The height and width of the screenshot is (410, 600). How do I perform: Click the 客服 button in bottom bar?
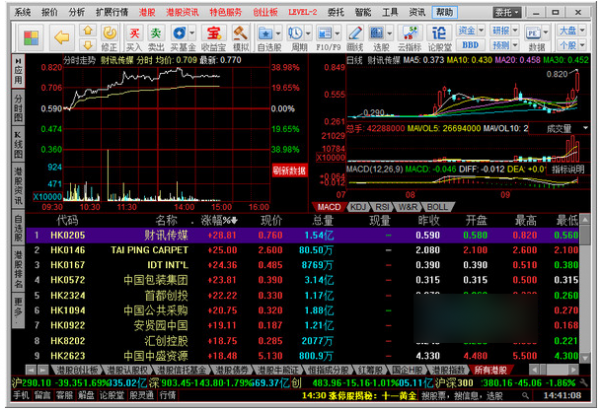pos(65,395)
